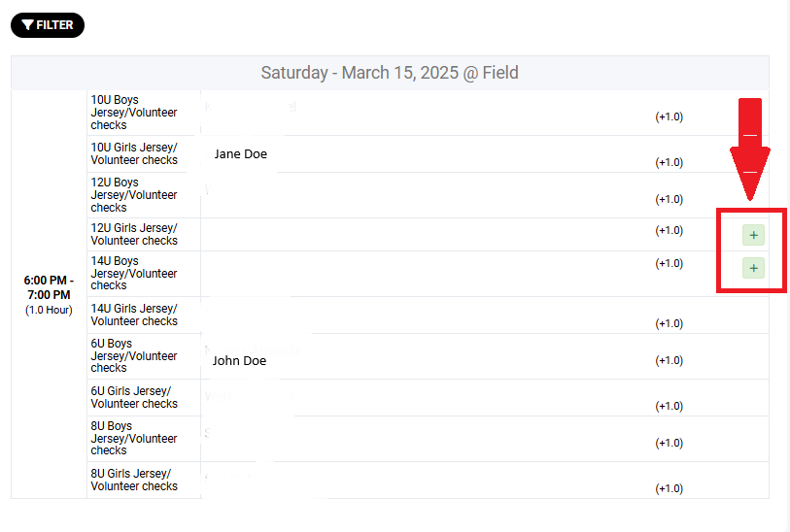The height and width of the screenshot is (532, 790).
Task: Open the FILTER button
Action: [x=48, y=25]
